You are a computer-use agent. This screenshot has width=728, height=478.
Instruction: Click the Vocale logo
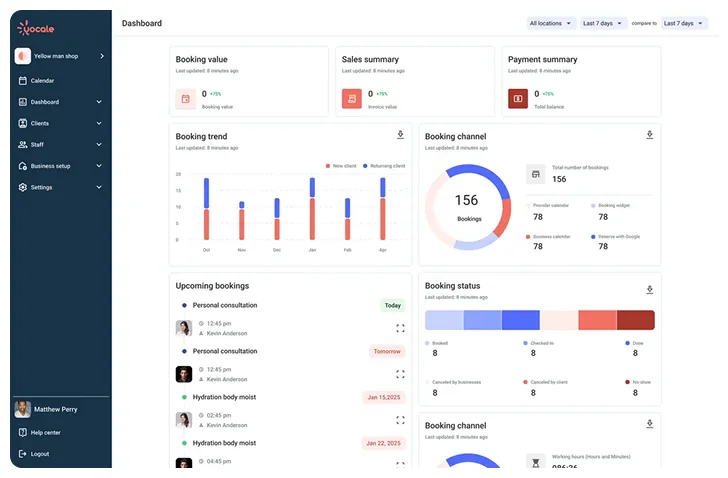coord(36,28)
